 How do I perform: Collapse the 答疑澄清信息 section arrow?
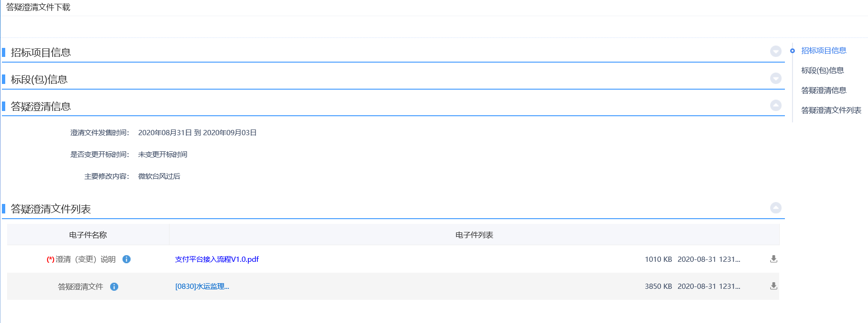pos(775,105)
